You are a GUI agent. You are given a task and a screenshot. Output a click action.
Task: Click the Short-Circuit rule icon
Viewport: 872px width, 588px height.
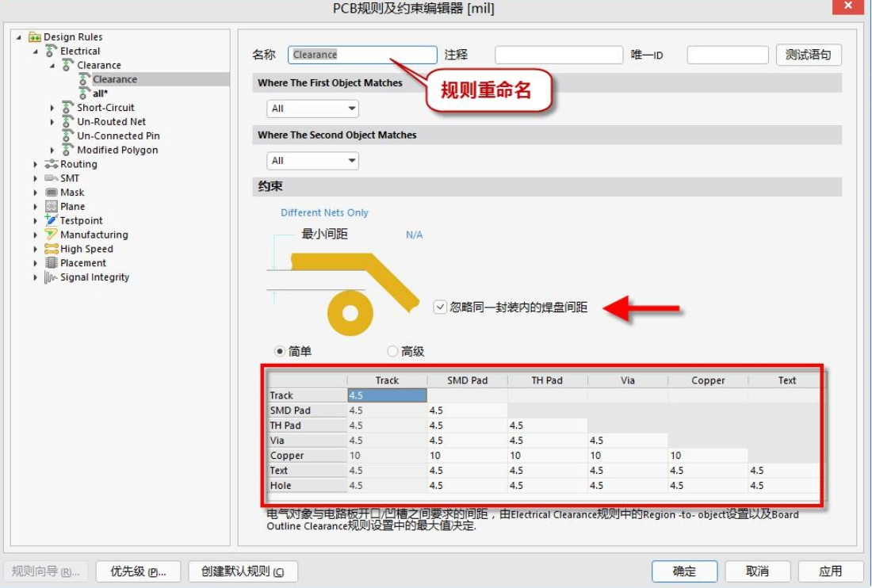[68, 107]
